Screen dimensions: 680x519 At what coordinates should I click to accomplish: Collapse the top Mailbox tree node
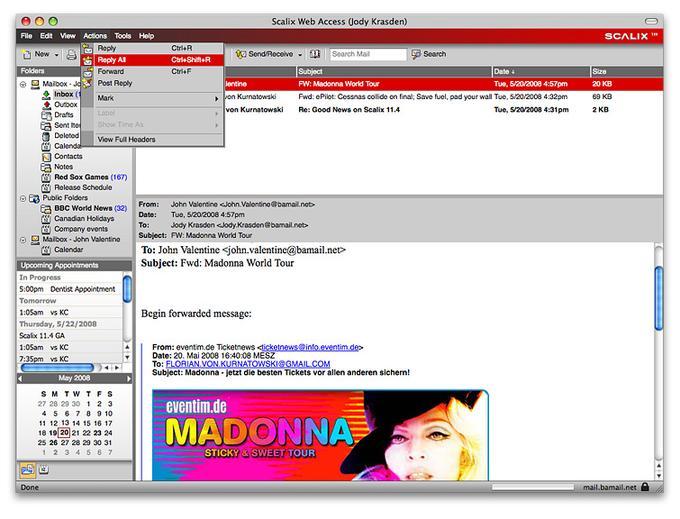point(23,85)
